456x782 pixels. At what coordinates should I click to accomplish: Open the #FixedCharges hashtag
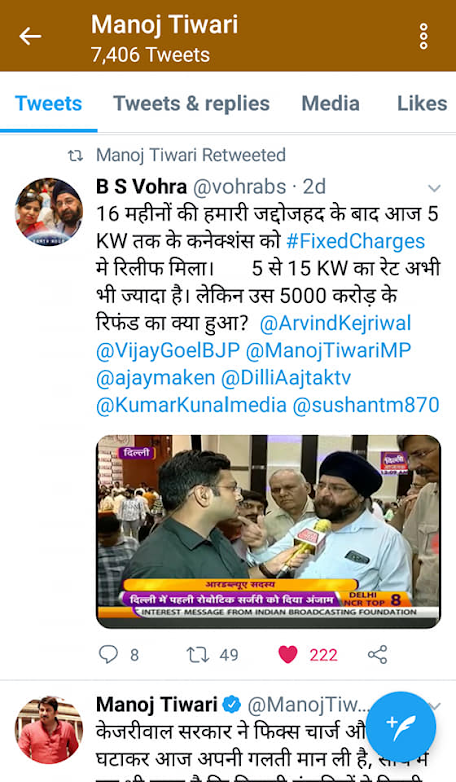click(x=356, y=241)
